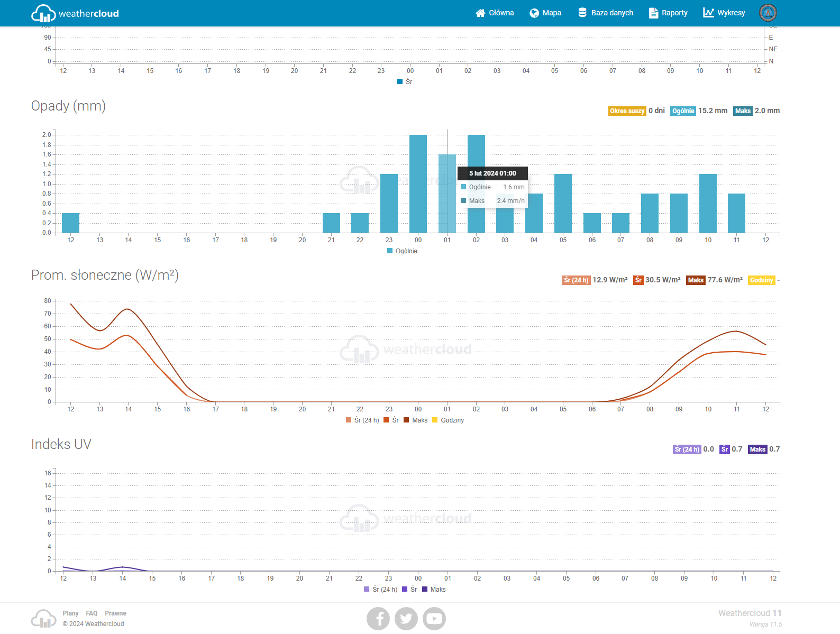The height and width of the screenshot is (634, 840).
Task: Open the Plany footer link
Action: [70, 613]
